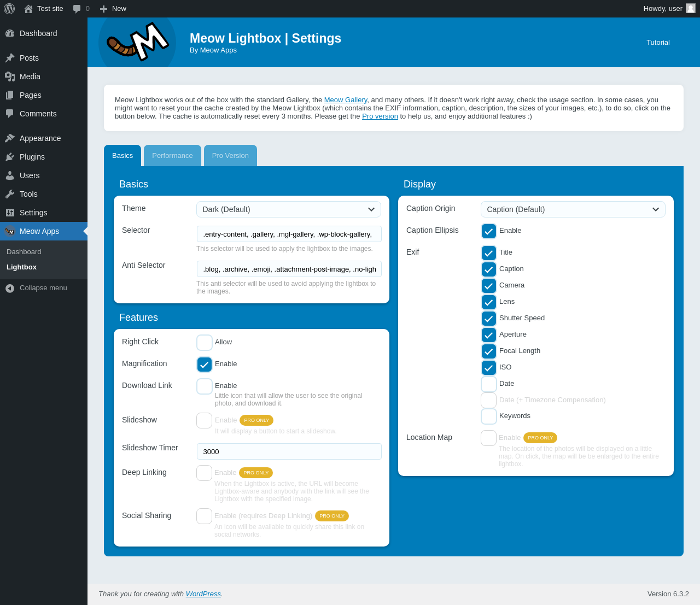The width and height of the screenshot is (700, 605).
Task: Open Plugins in the sidebar menu
Action: (x=44, y=157)
